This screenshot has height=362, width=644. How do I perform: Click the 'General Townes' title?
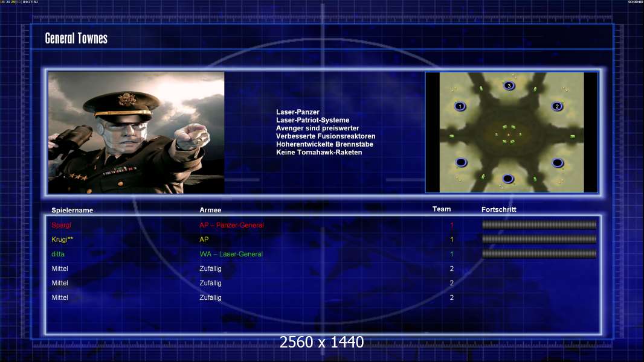(76, 39)
